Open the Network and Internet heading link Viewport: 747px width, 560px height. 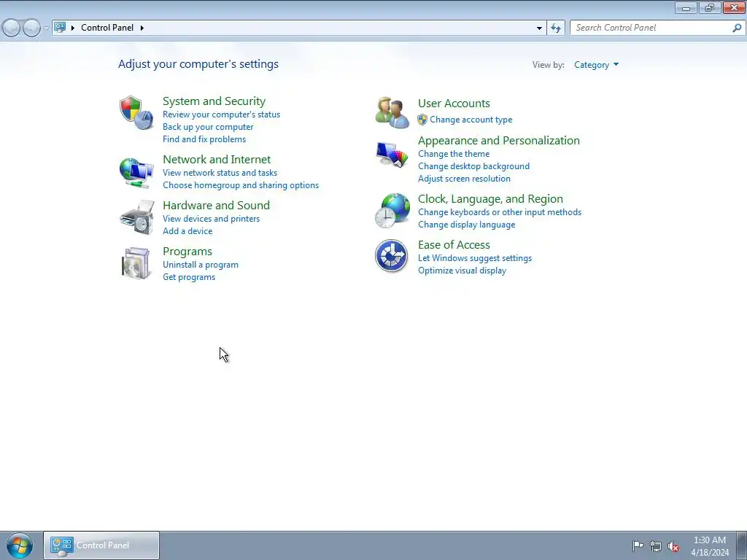[x=217, y=159]
